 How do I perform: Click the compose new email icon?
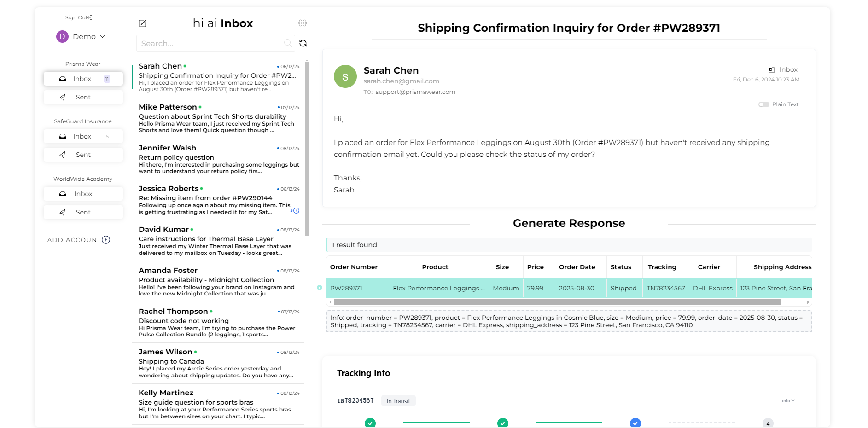(x=143, y=23)
